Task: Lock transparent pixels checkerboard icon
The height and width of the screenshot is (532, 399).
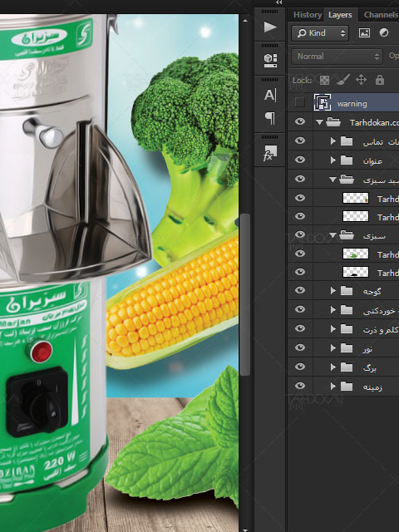Action: pos(324,80)
